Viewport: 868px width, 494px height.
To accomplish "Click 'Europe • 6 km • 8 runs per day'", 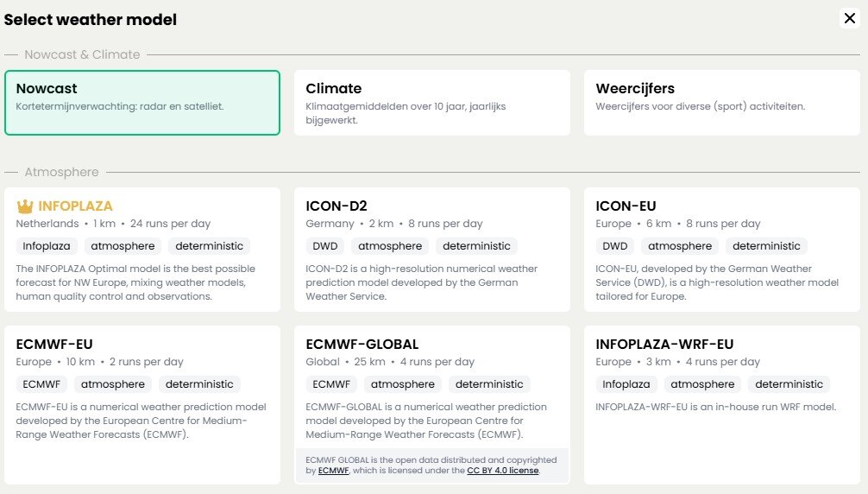I will coord(678,224).
